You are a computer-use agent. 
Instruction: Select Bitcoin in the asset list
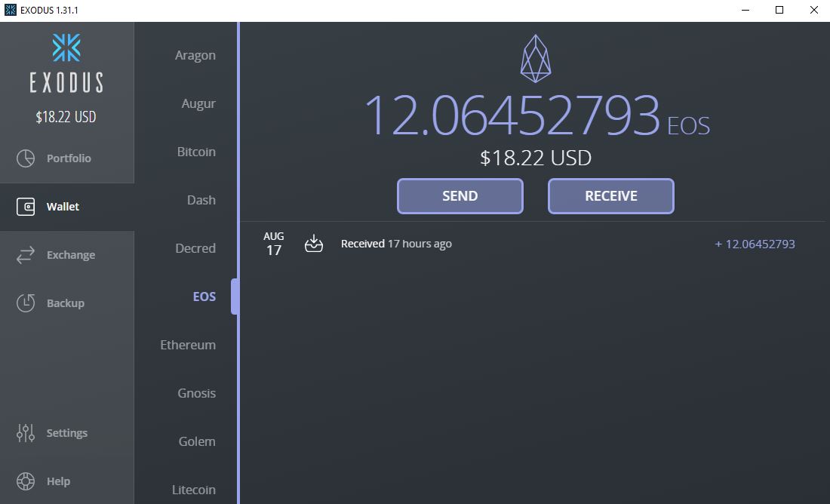(x=196, y=152)
